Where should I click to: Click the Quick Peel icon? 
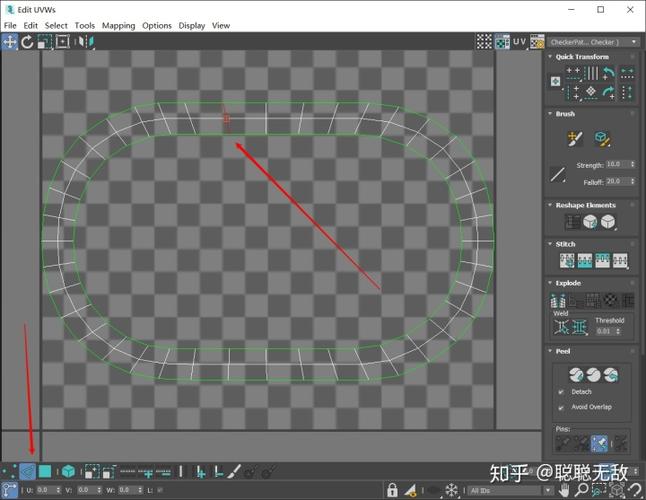(x=576, y=375)
